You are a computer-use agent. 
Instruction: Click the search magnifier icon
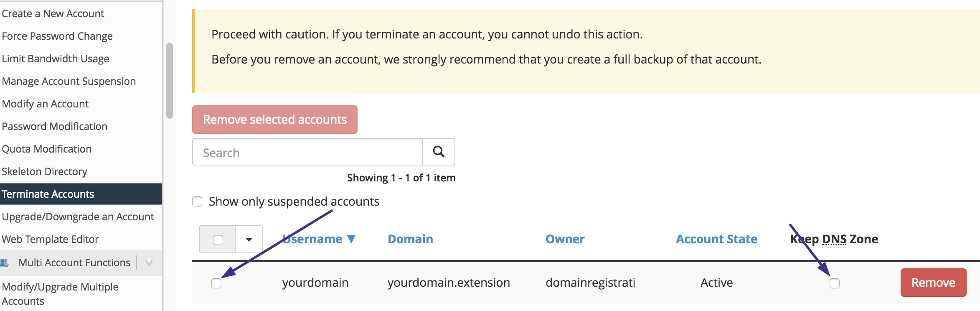439,152
